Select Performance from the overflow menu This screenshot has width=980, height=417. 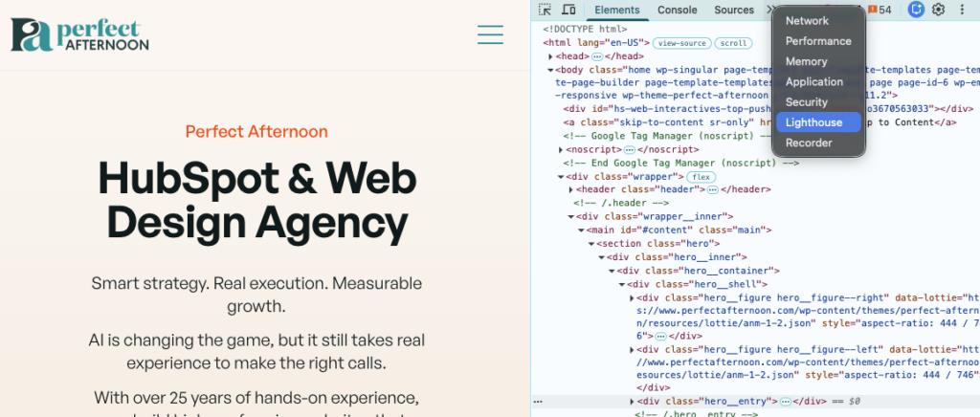(819, 41)
